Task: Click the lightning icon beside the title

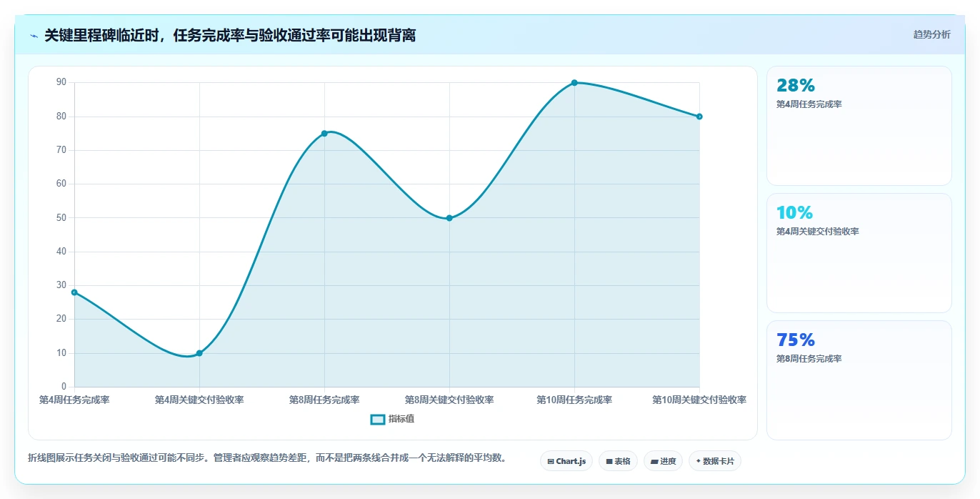Action: point(34,35)
